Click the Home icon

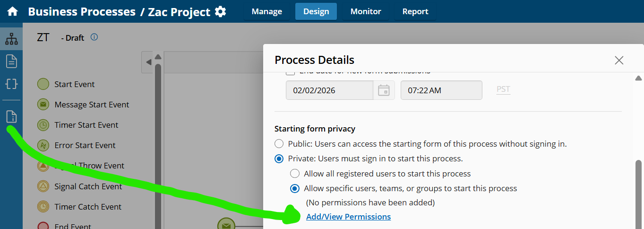(x=12, y=11)
